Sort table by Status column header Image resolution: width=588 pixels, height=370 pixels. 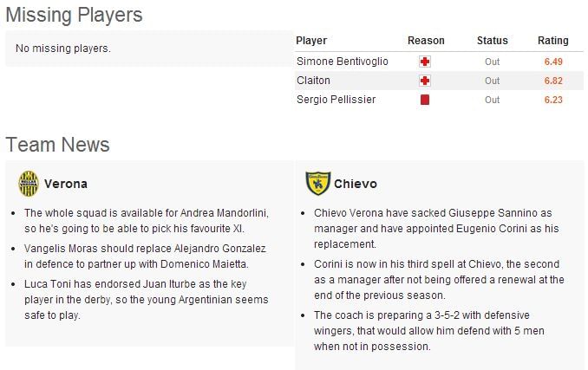point(492,41)
